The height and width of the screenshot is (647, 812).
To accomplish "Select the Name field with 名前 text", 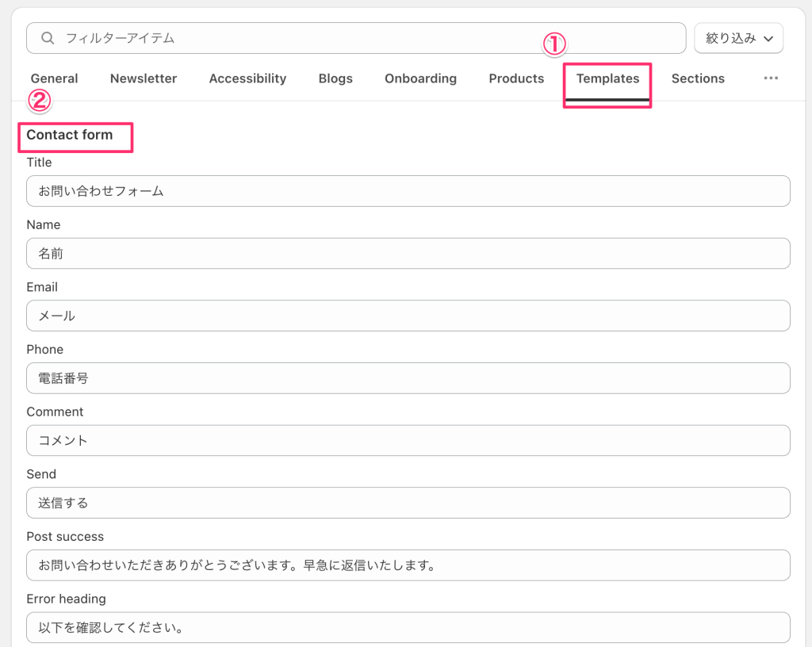I will tap(408, 253).
